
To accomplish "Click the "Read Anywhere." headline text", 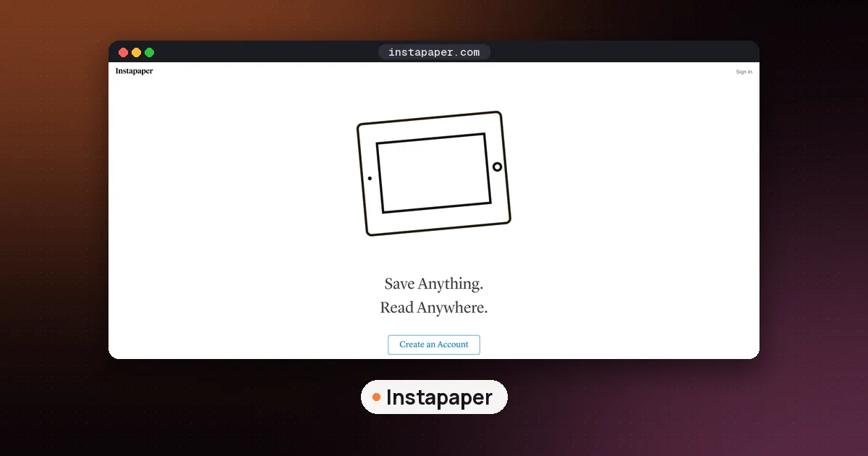I will (434, 308).
